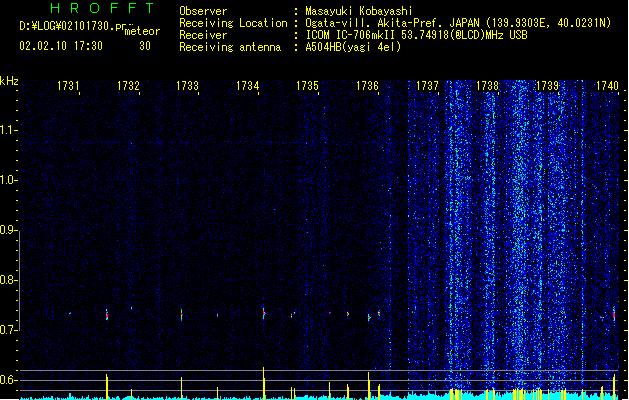Viewport: 629px width, 400px height.
Task: Click the date stamp 02.02.10 17:30
Action: [61, 46]
